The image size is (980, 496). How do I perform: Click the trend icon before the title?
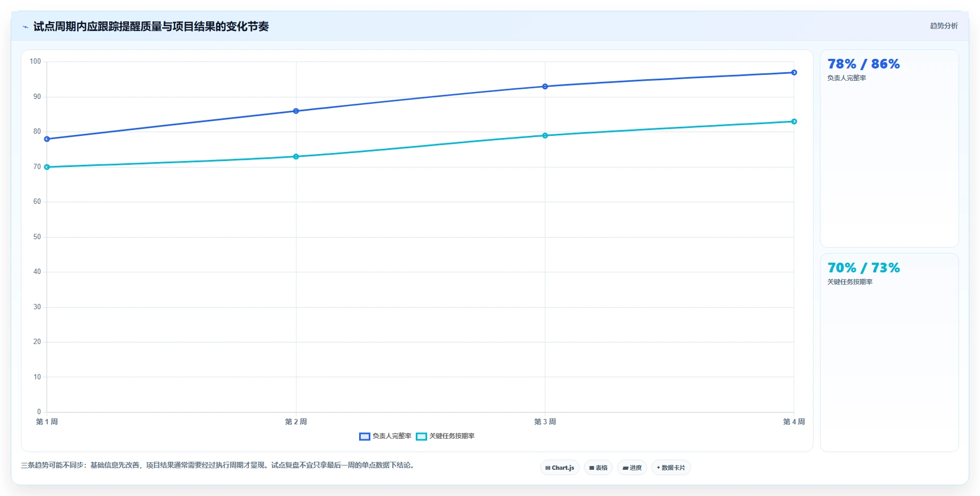(x=25, y=27)
